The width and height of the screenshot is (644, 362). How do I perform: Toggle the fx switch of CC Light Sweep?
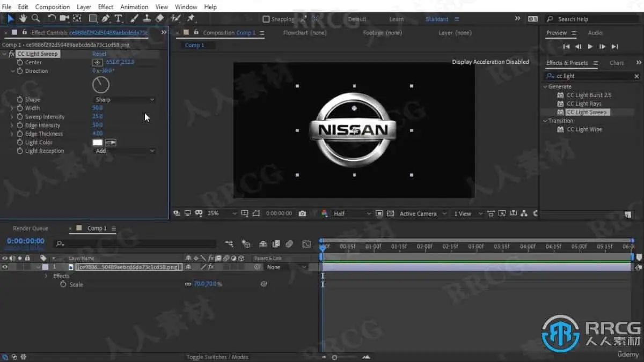[x=11, y=54]
